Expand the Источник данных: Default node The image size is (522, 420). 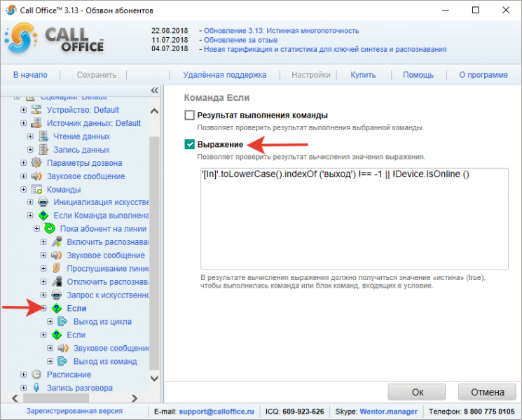click(23, 123)
